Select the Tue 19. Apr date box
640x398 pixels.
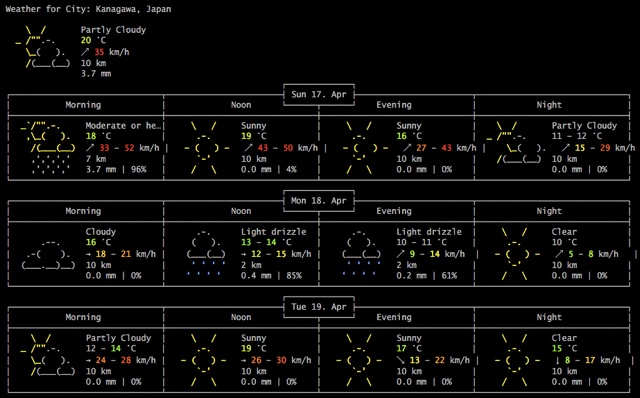pos(319,307)
